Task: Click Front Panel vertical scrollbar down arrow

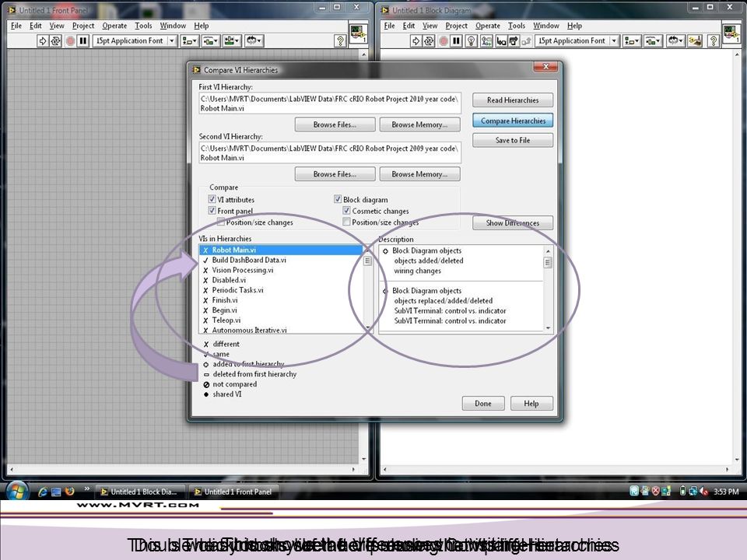Action: click(364, 459)
